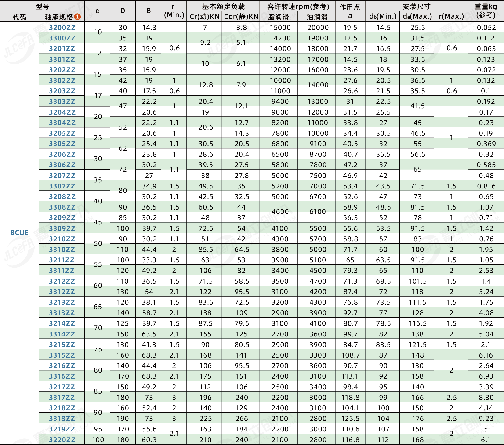Image resolution: width=504 pixels, height=445 pixels.
Task: Open the 3200ZZ bearing model link
Action: pyautogui.click(x=62, y=28)
